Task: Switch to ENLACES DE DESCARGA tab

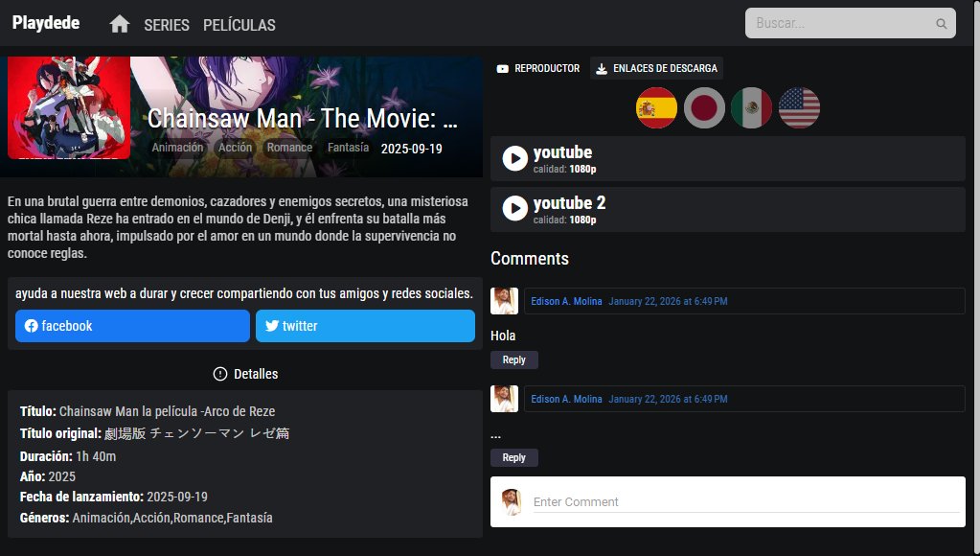Action: point(656,68)
